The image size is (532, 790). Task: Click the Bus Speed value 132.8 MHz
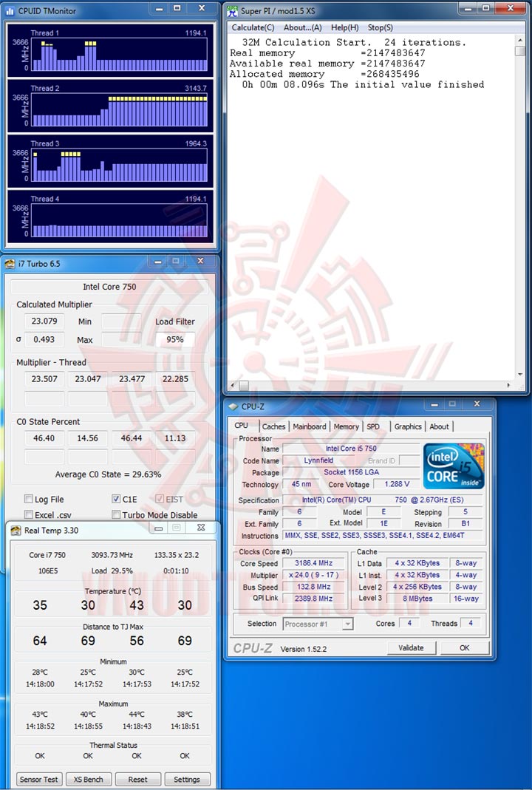click(x=314, y=587)
